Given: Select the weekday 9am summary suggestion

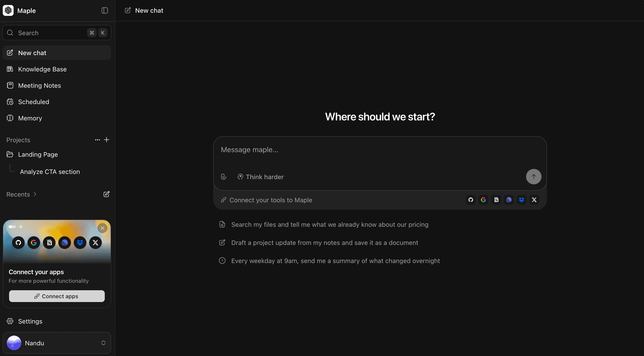Looking at the screenshot, I should point(329,261).
